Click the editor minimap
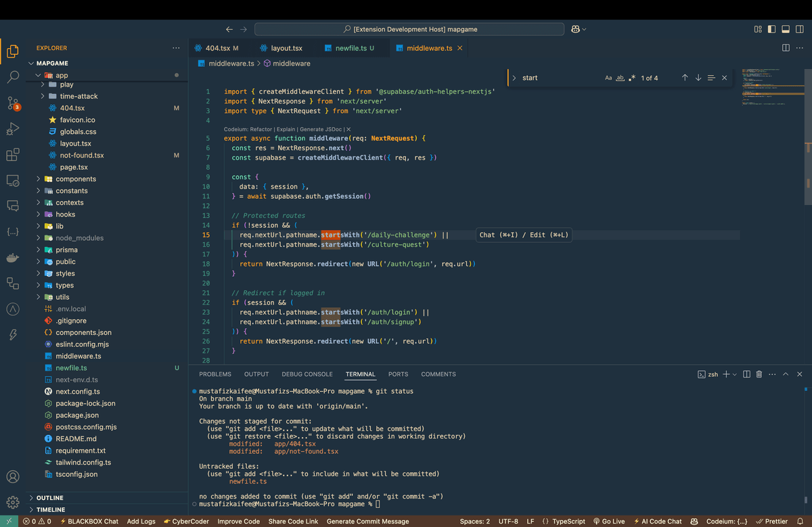Screen dimensions: 812x527 (x=773, y=88)
